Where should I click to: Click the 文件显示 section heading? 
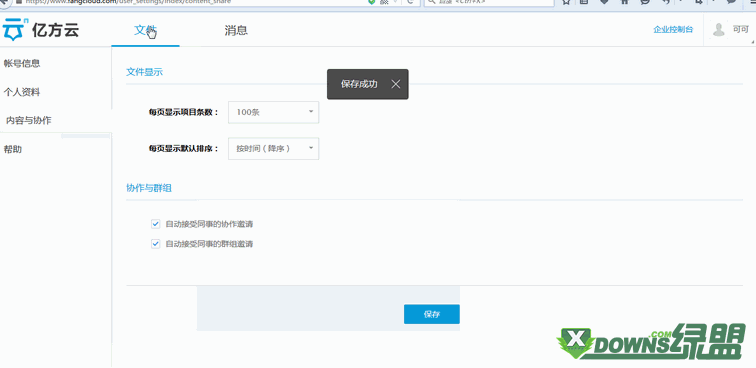145,72
